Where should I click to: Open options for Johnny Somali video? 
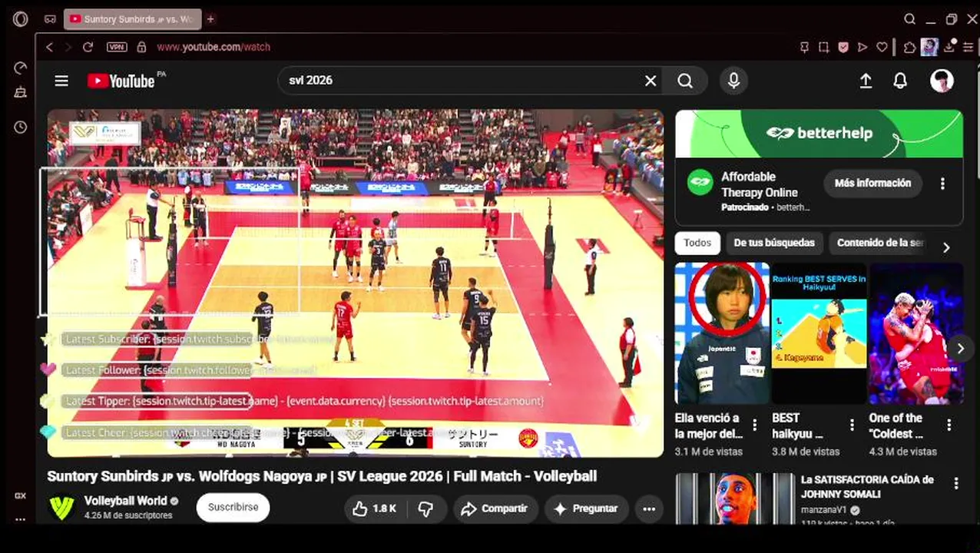(x=956, y=484)
